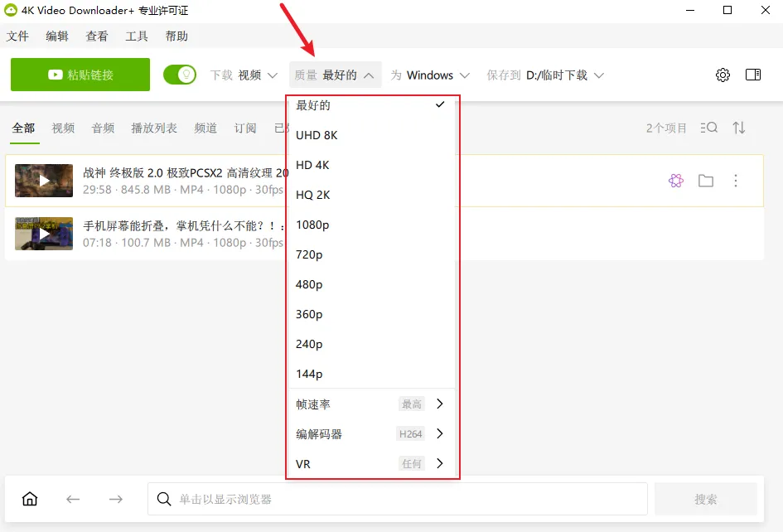
Task: Switch to the 订阅 tab
Action: pyautogui.click(x=245, y=128)
